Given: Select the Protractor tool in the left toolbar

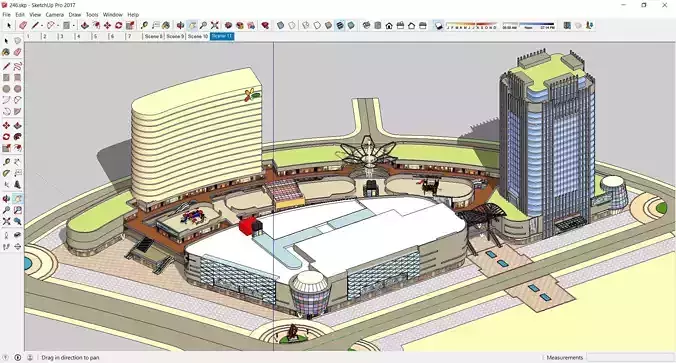Looking at the screenshot, I should pos(6,173).
